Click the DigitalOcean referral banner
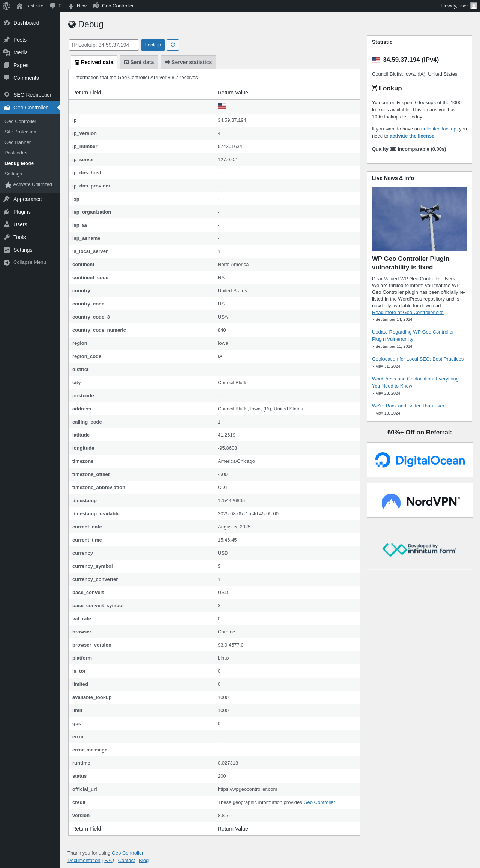This screenshot has height=868, width=480. coord(420,460)
